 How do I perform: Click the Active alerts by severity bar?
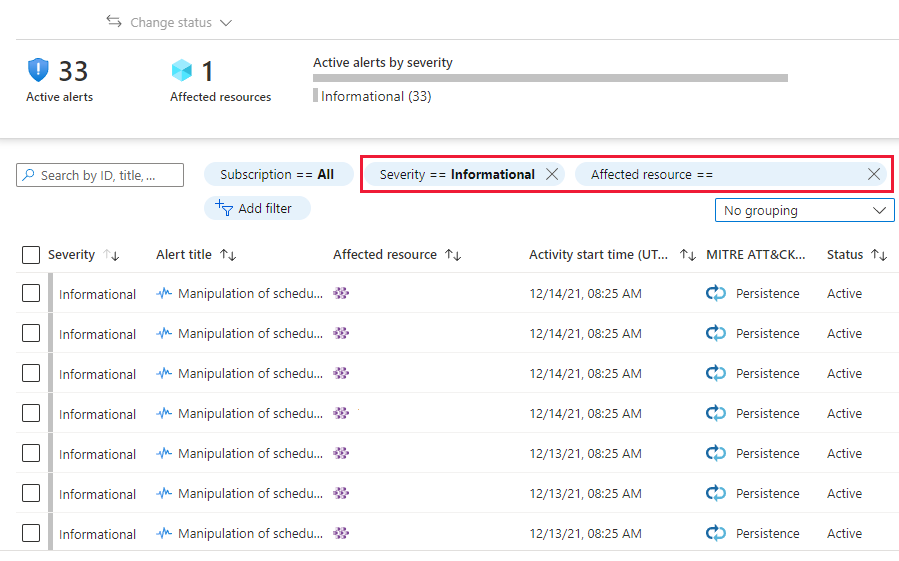(x=550, y=78)
